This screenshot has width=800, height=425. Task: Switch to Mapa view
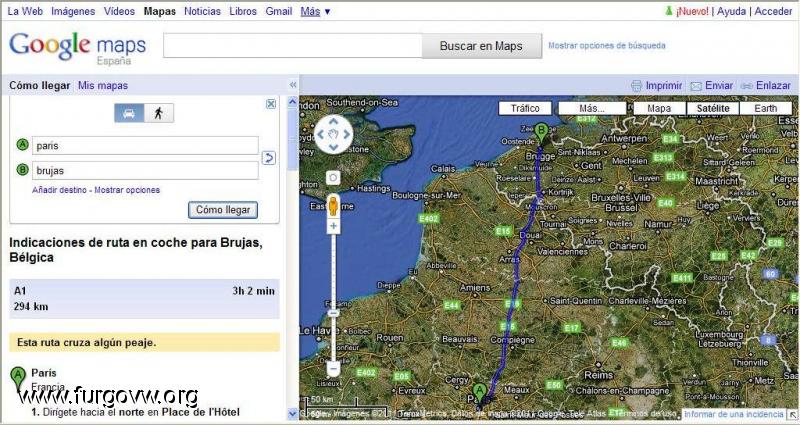pyautogui.click(x=659, y=108)
